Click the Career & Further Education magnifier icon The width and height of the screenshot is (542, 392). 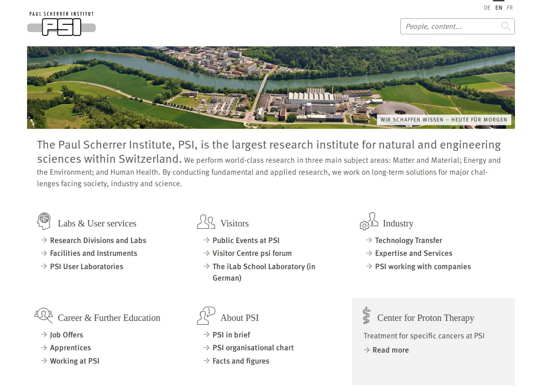[x=44, y=315]
